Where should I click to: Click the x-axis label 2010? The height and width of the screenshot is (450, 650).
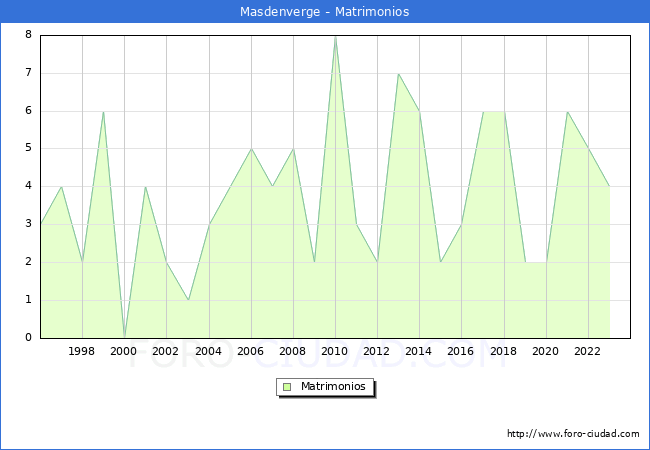tap(335, 352)
